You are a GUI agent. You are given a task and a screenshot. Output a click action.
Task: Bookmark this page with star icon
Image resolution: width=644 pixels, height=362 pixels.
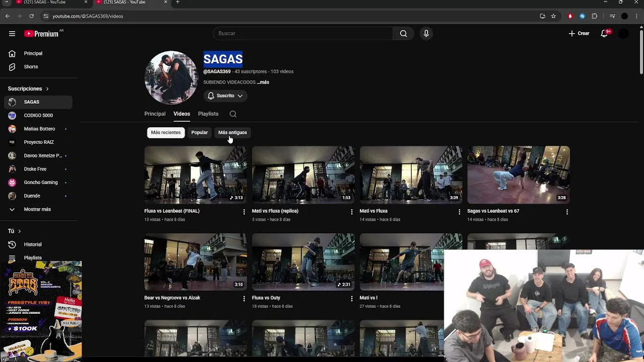point(553,16)
